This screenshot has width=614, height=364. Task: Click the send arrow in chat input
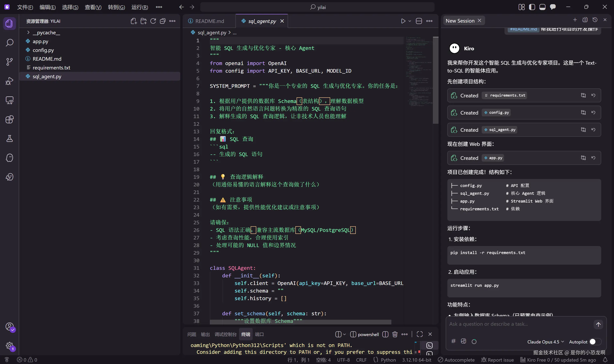[x=598, y=324]
